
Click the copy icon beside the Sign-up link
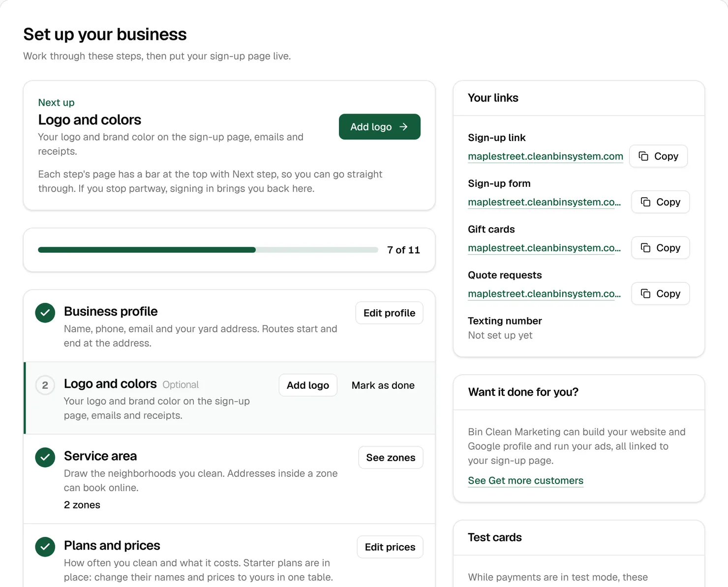point(643,156)
